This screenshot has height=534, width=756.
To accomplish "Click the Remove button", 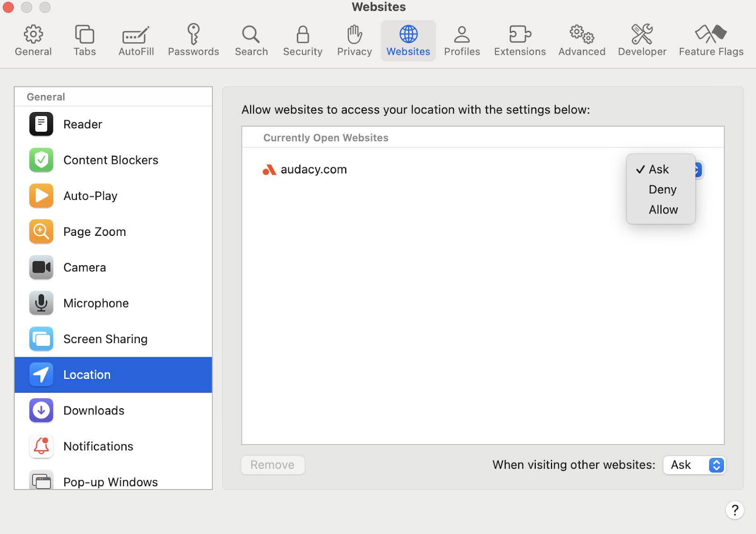I will click(x=273, y=465).
